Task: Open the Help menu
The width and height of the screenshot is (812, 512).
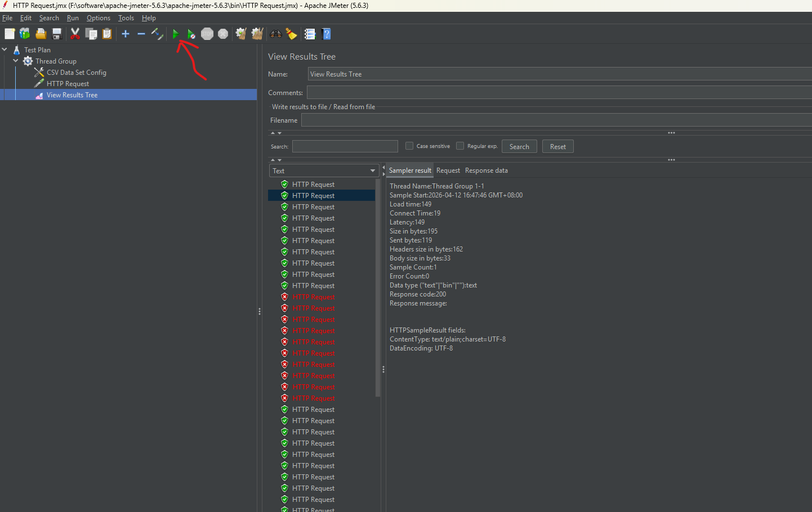Action: (149, 18)
